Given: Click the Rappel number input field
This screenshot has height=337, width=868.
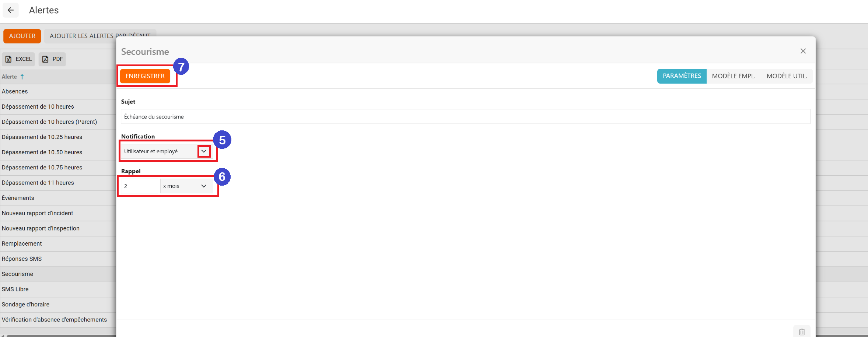Looking at the screenshot, I should click(140, 186).
